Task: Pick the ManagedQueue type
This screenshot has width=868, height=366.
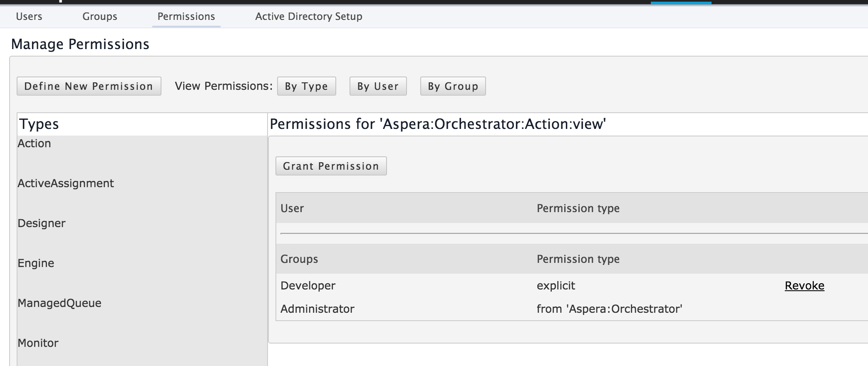Action: 60,303
